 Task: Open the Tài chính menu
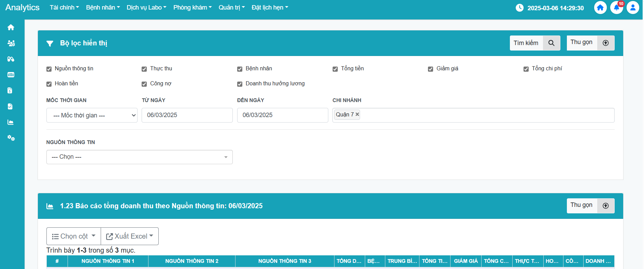[64, 8]
